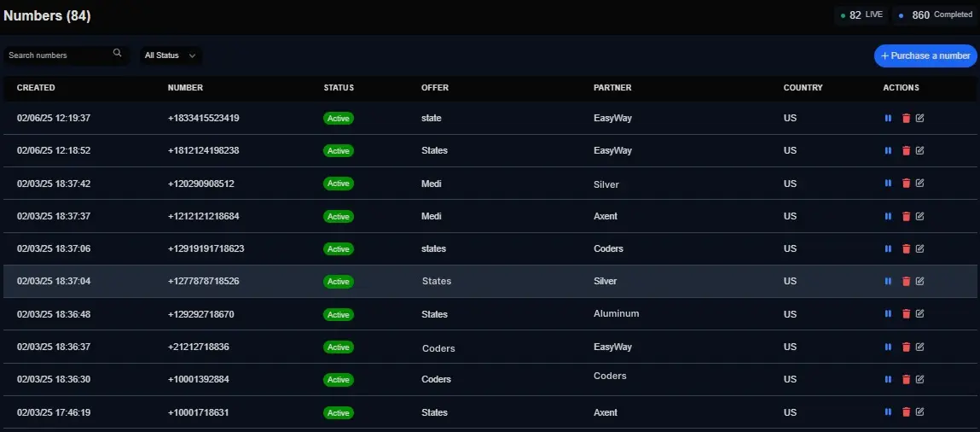Pause the number +1212121218684

click(x=888, y=216)
